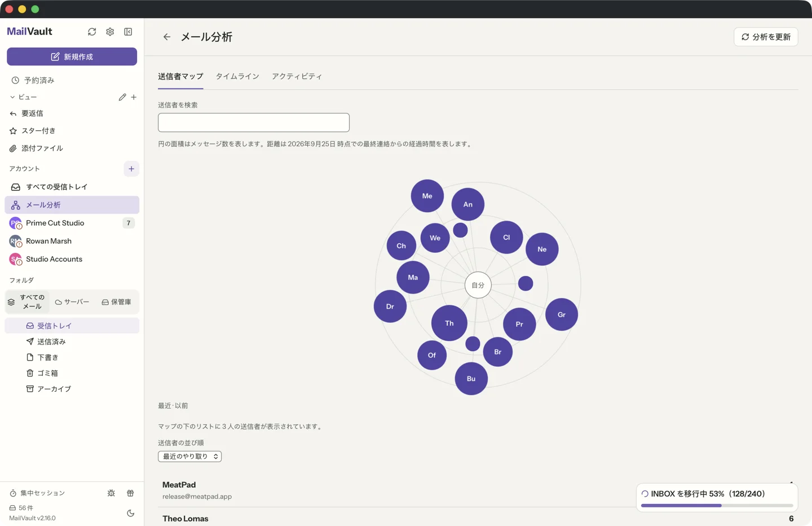812x526 pixels.
Task: Click the pencil edit views icon
Action: tap(122, 97)
